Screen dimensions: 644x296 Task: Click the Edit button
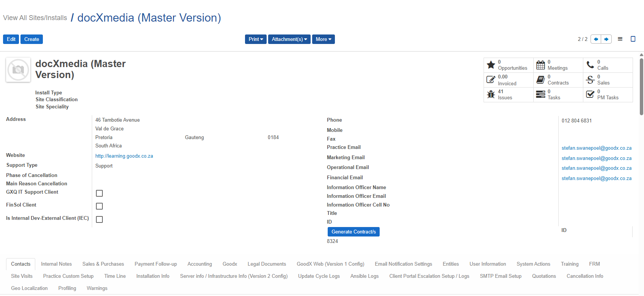click(x=11, y=39)
